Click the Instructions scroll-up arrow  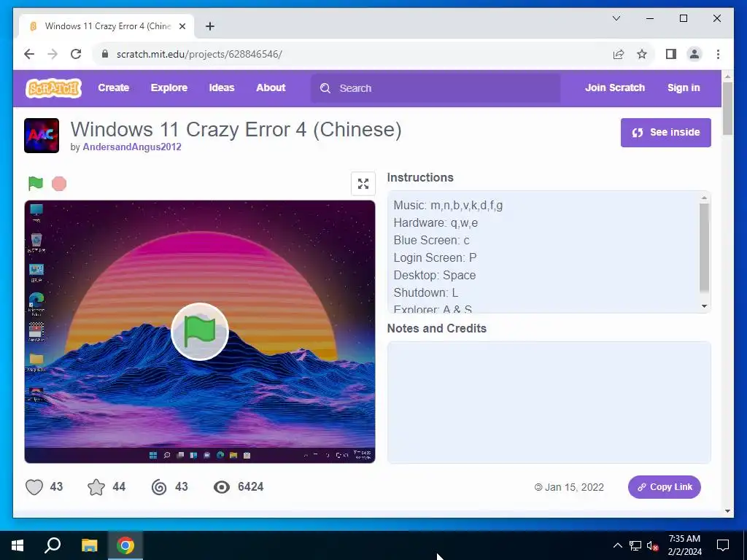[x=704, y=198]
